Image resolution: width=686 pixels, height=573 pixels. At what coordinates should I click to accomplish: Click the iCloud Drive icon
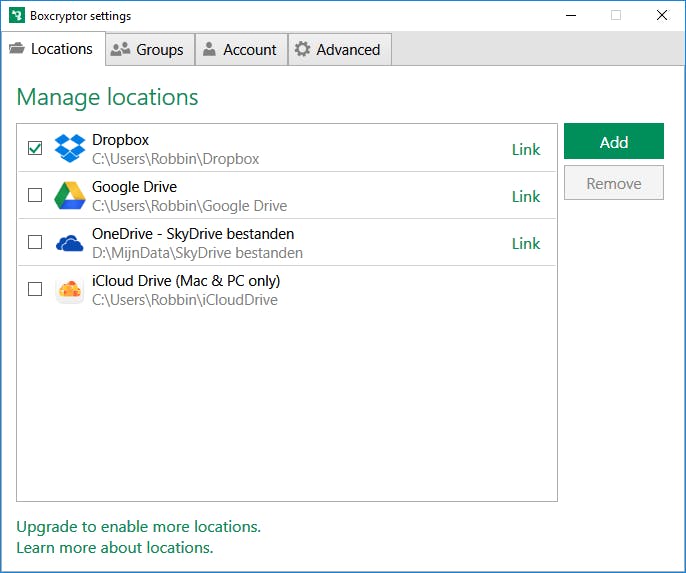pyautogui.click(x=69, y=290)
